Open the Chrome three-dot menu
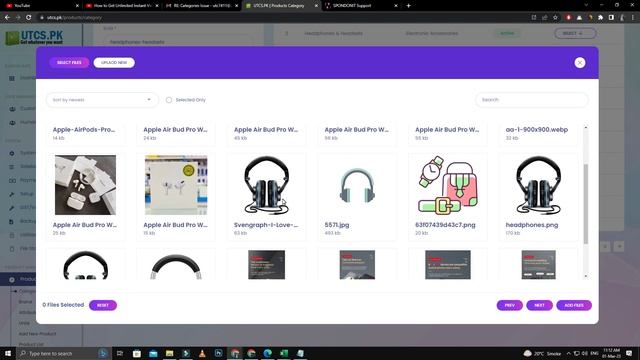Viewport: 640px width, 360px height. [633, 18]
